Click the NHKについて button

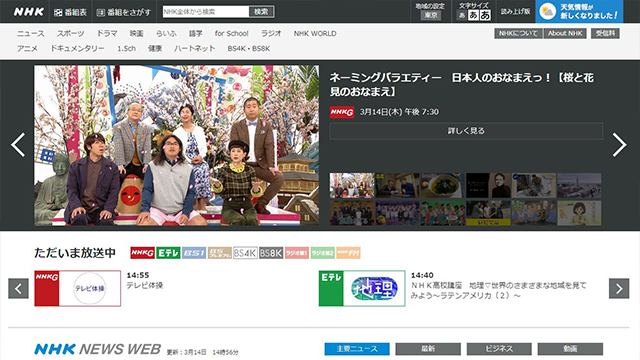518,33
